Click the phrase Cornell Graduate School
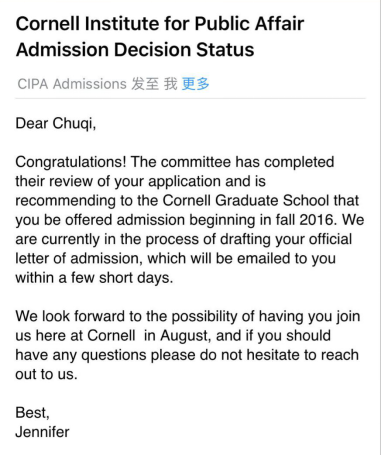This screenshot has height=455, width=381. (246, 201)
